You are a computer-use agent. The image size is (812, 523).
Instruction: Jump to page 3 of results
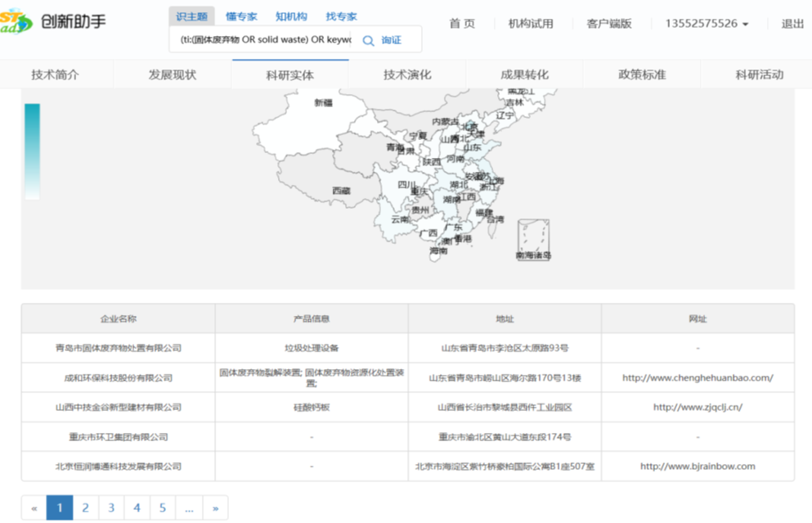click(x=111, y=508)
